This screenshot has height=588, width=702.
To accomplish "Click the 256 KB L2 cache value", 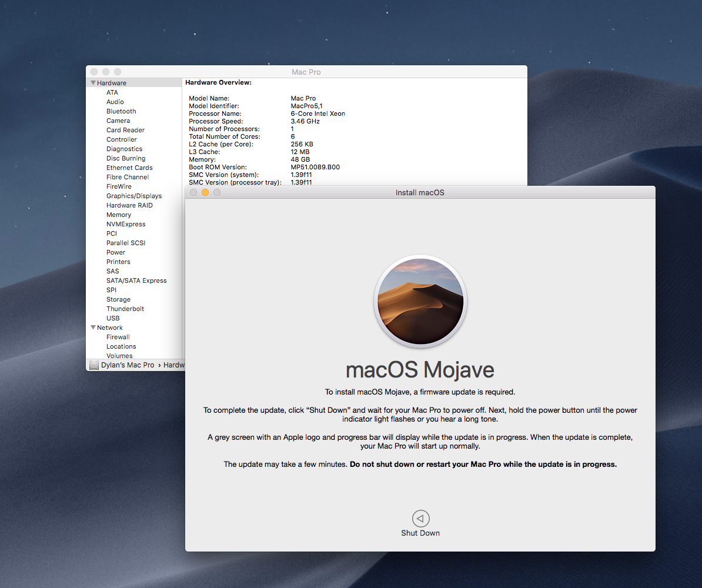I will (302, 143).
